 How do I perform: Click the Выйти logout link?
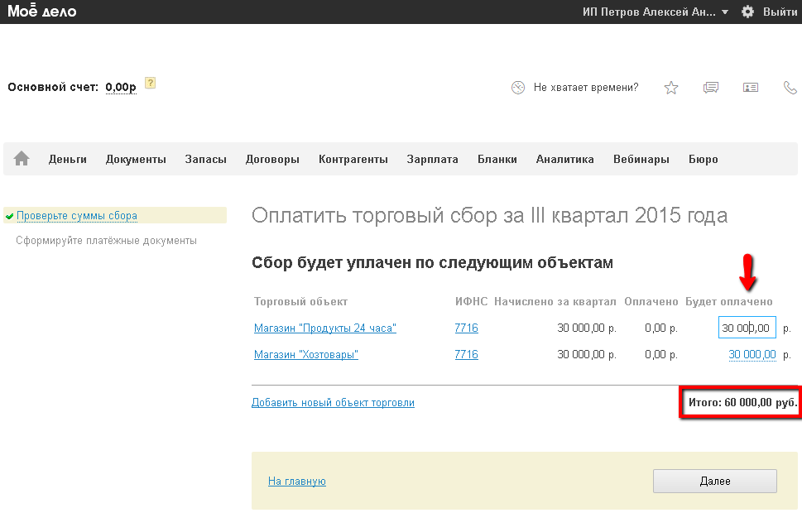[780, 12]
